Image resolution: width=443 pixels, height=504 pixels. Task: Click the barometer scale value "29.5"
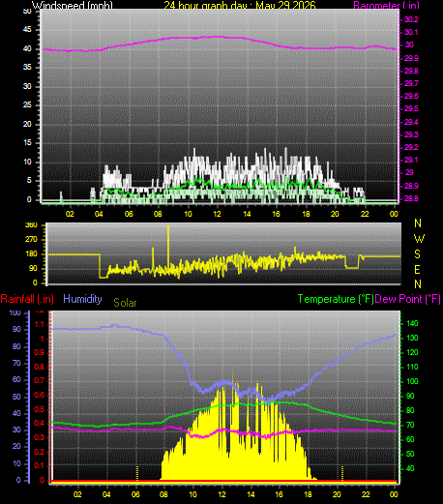pyautogui.click(x=411, y=108)
